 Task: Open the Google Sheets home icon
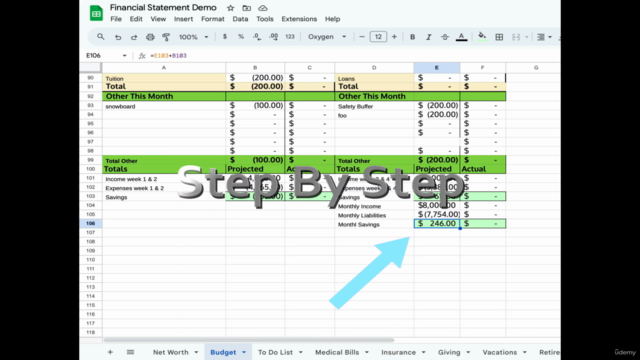[x=96, y=13]
